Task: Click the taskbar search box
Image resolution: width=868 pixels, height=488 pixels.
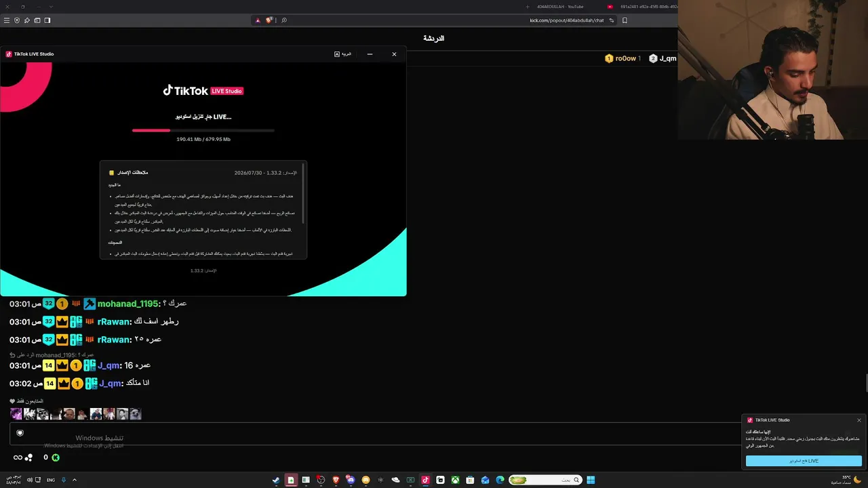Action: tap(545, 480)
